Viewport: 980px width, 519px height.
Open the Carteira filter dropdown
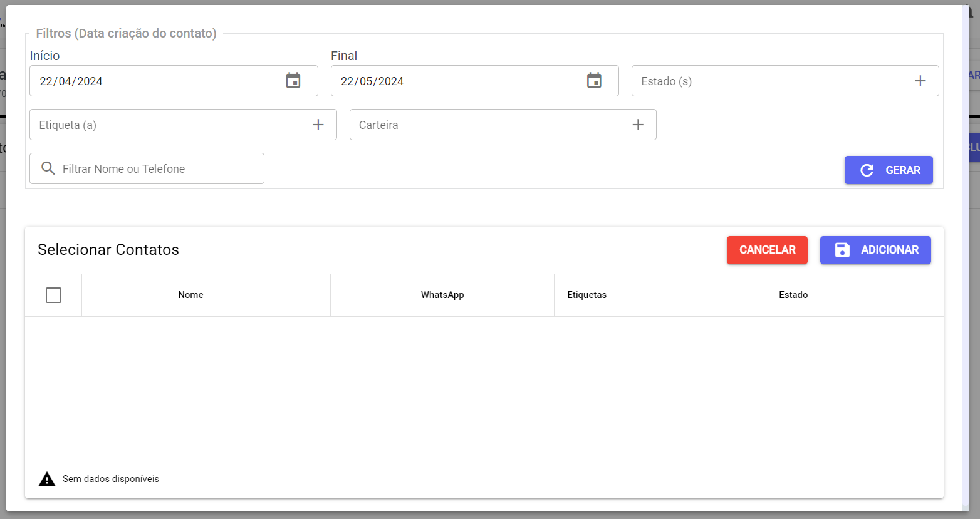[x=489, y=125]
